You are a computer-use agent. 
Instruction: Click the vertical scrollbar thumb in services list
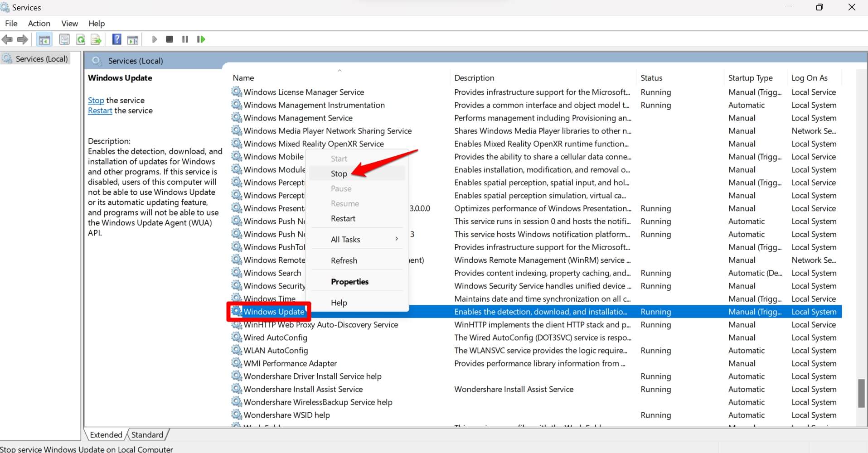[x=862, y=393]
